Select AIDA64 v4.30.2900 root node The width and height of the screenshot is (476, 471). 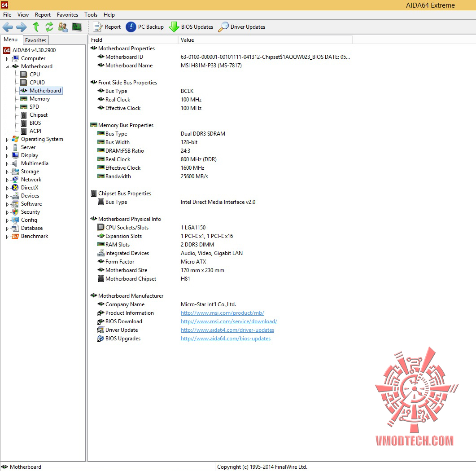coord(30,50)
